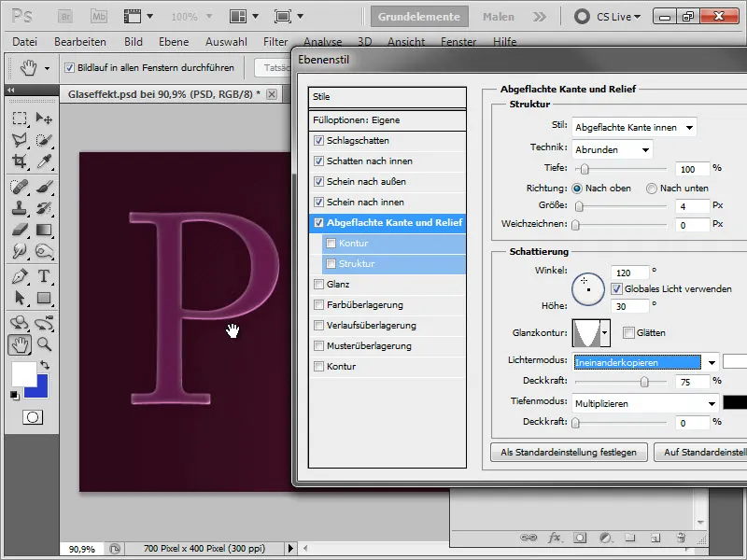Disable Schein nach außen effect
747x560 pixels.
click(x=318, y=181)
